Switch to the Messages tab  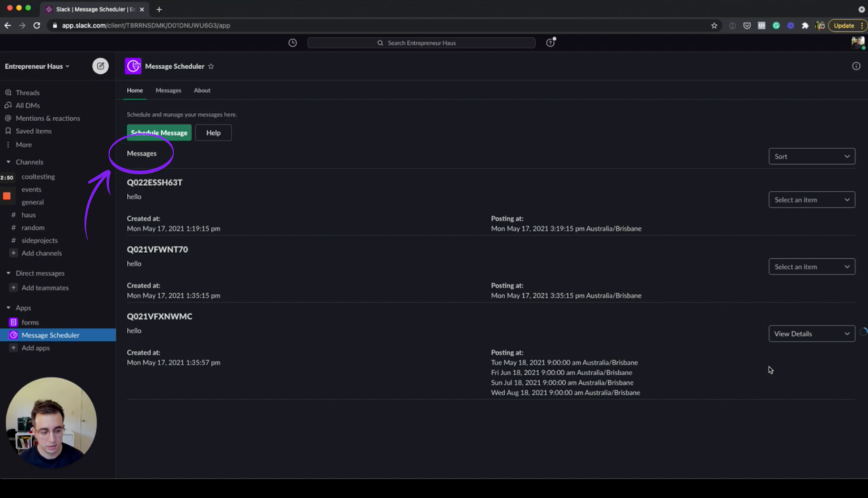tap(168, 90)
